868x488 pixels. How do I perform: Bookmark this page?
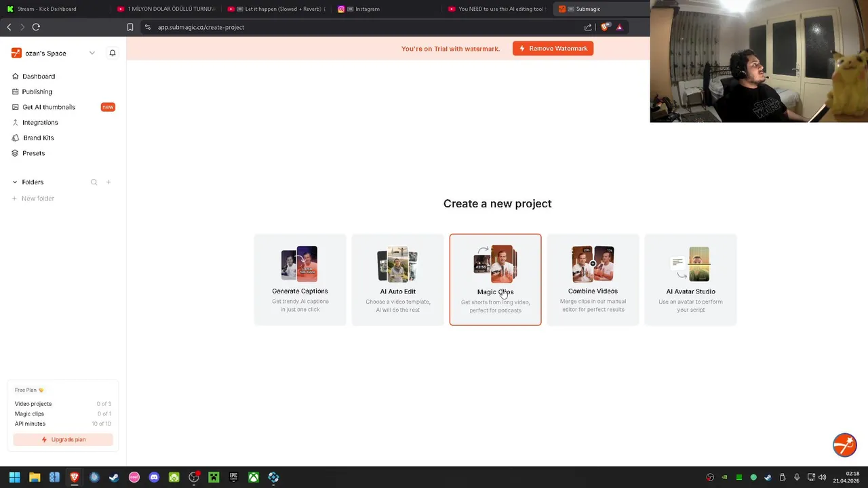pos(130,27)
